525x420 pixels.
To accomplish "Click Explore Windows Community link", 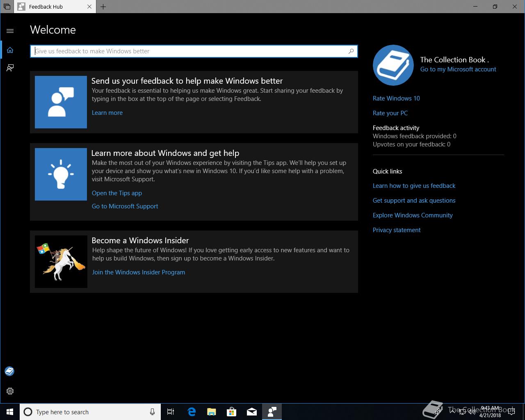I will click(413, 215).
